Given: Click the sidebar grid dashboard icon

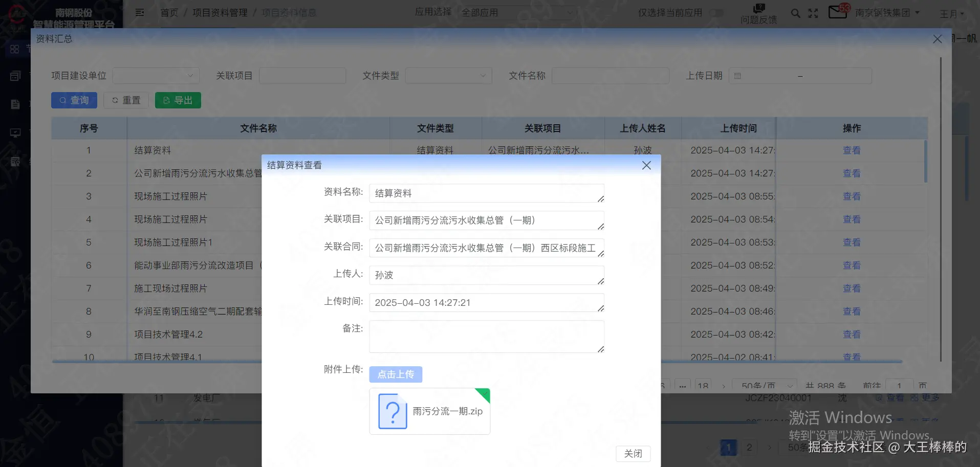Looking at the screenshot, I should pyautogui.click(x=14, y=49).
